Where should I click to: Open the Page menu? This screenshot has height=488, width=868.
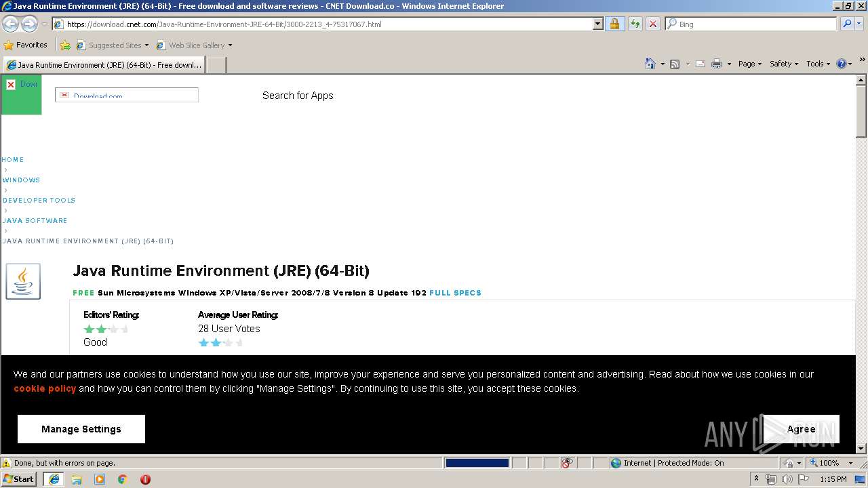pyautogui.click(x=749, y=64)
